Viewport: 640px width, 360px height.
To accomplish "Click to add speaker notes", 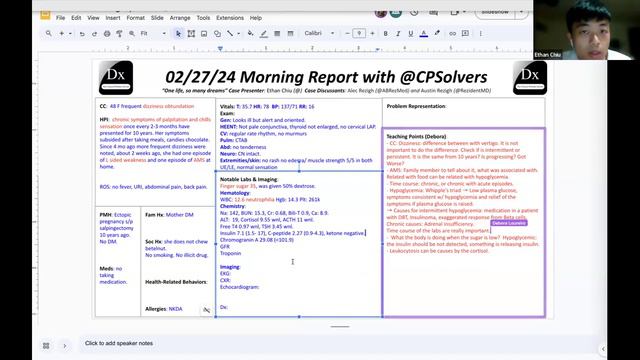I will (119, 343).
